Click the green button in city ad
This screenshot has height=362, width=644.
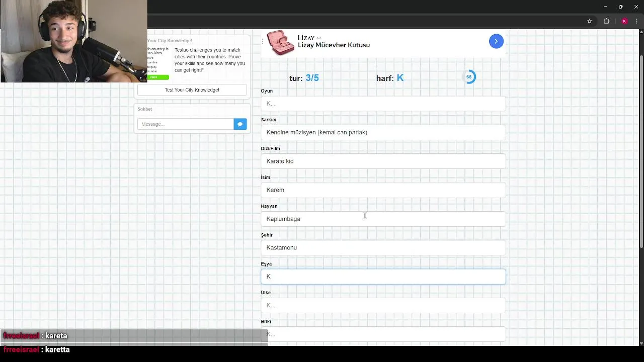158,77
